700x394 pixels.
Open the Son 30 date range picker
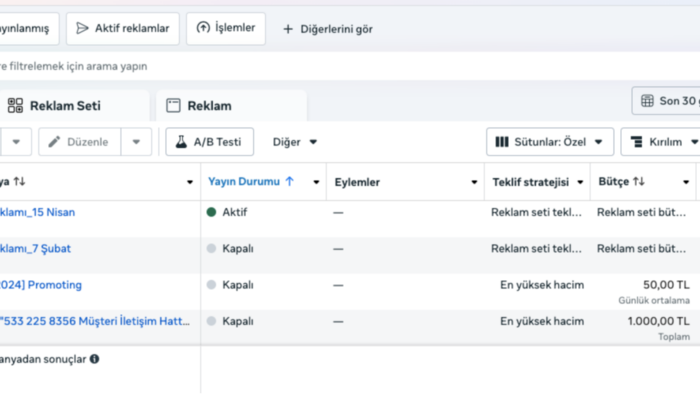[x=666, y=101]
